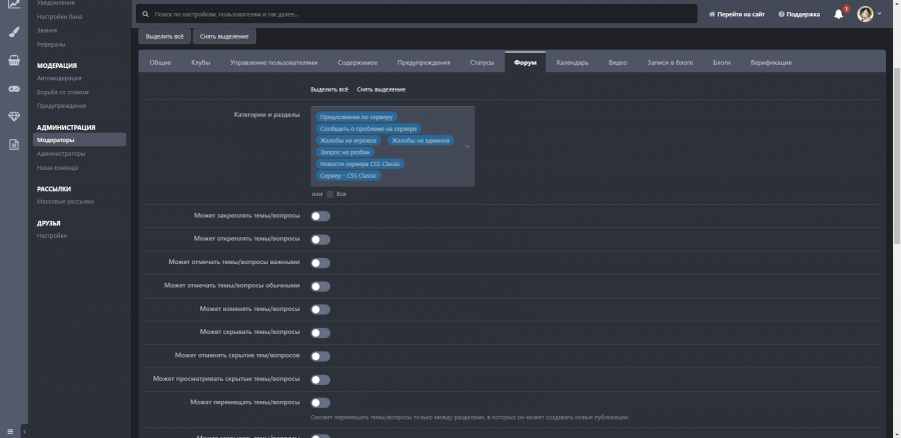The width and height of the screenshot is (901, 438).
Task: Switch to the Клубы tab
Action: pos(201,63)
